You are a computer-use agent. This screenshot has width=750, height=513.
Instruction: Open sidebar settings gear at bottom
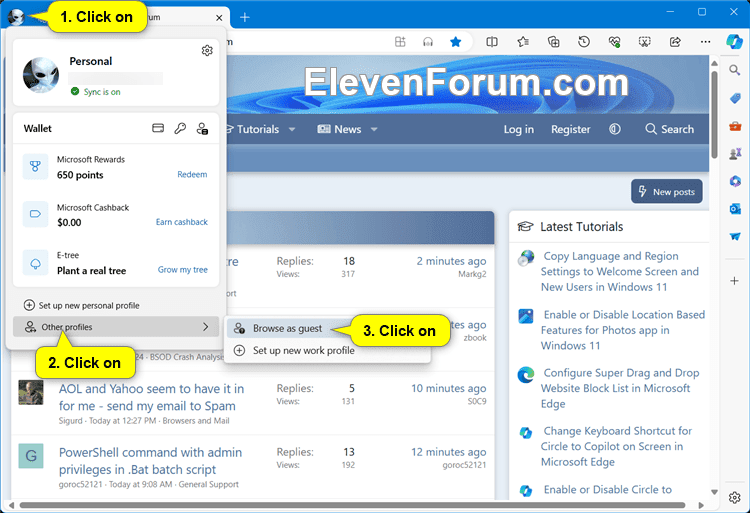(735, 498)
